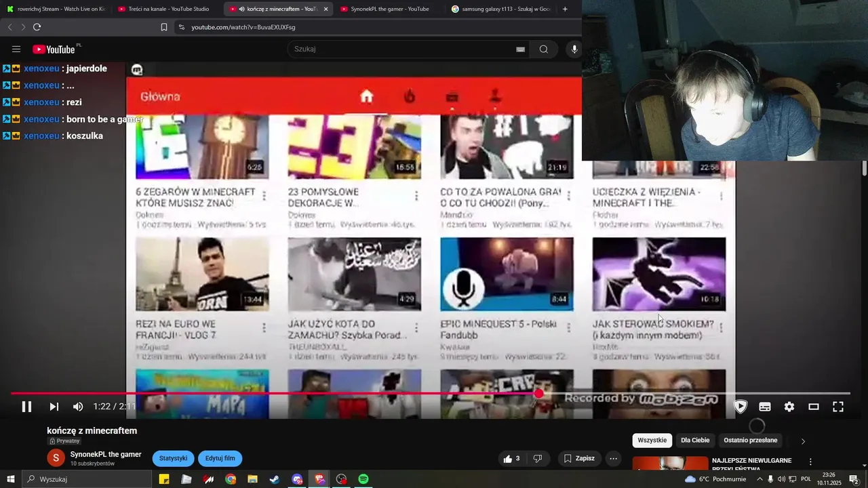This screenshot has height=488, width=868.
Task: Toggle theater mode
Action: point(814,407)
